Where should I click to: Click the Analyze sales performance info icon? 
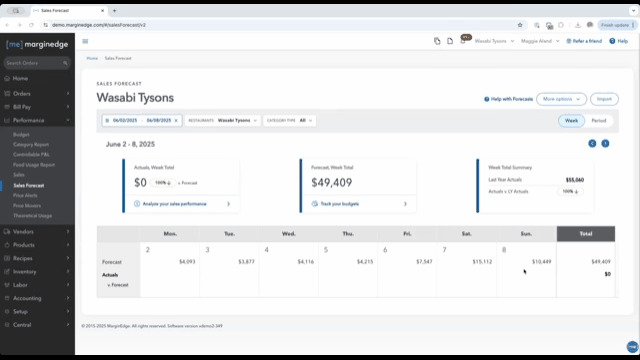(x=137, y=204)
